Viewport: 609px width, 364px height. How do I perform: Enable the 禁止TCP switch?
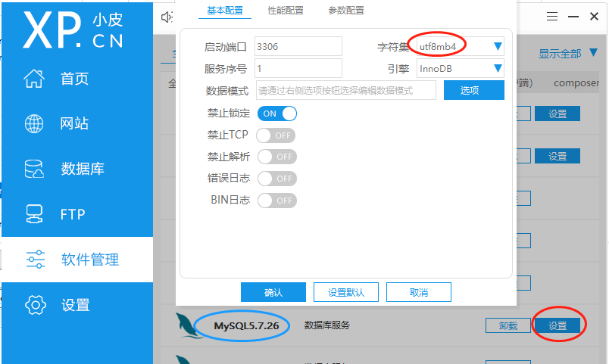coord(276,135)
